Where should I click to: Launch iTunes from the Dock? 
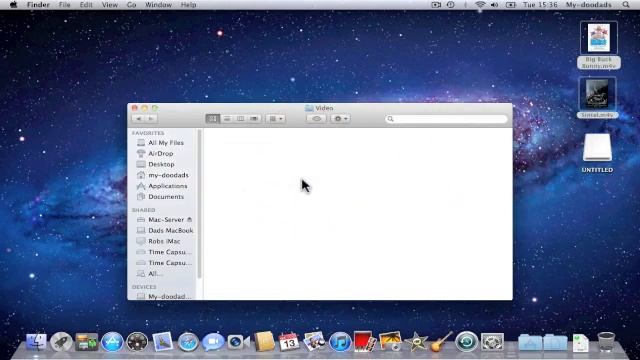(340, 342)
